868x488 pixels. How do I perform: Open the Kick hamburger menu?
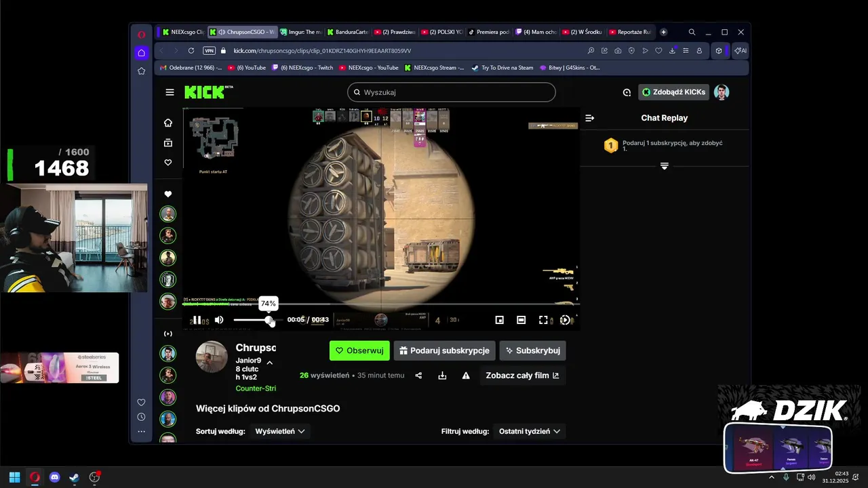point(170,92)
